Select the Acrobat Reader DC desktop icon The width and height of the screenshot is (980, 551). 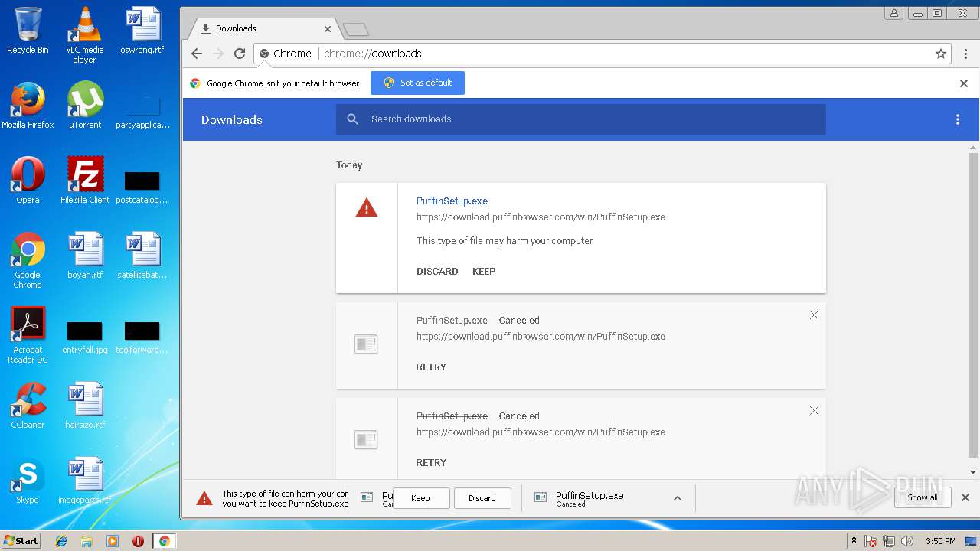click(28, 335)
